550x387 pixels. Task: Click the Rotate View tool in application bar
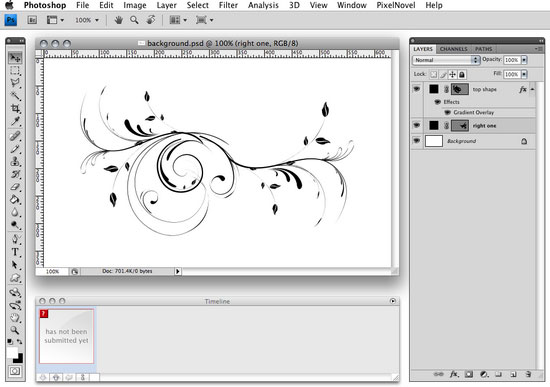[151, 20]
